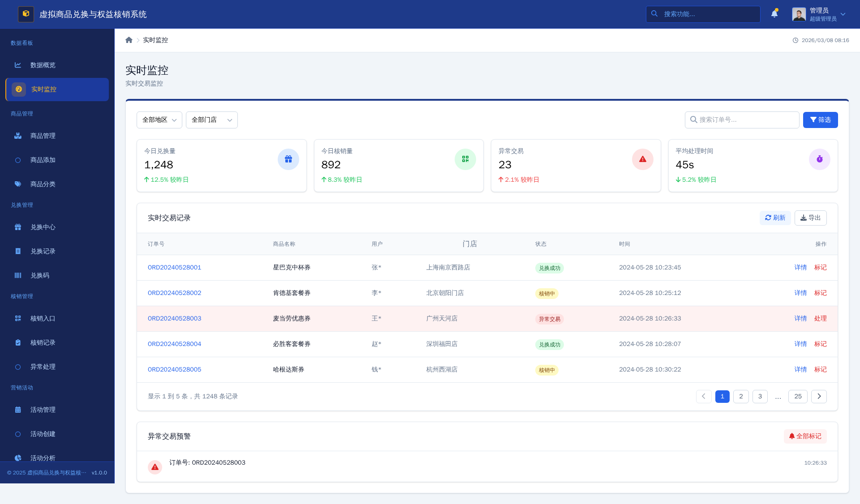Click the 刷新 refresh button
The image size is (860, 504).
(775, 218)
